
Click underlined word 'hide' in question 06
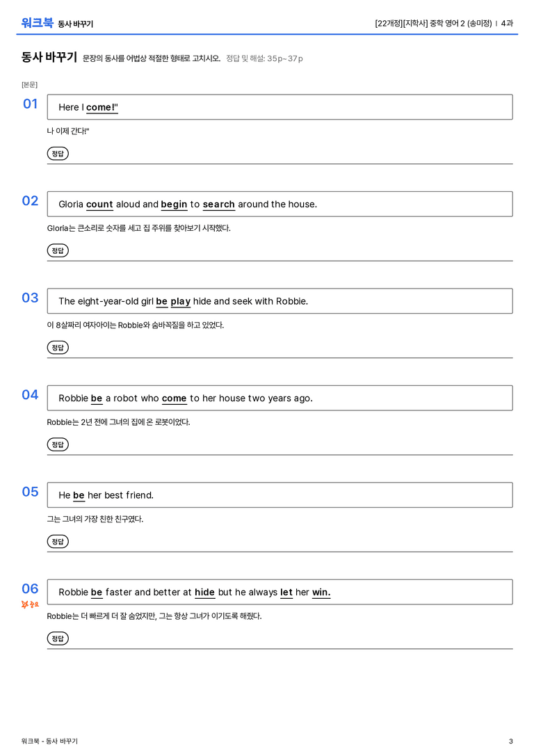pyautogui.click(x=204, y=593)
